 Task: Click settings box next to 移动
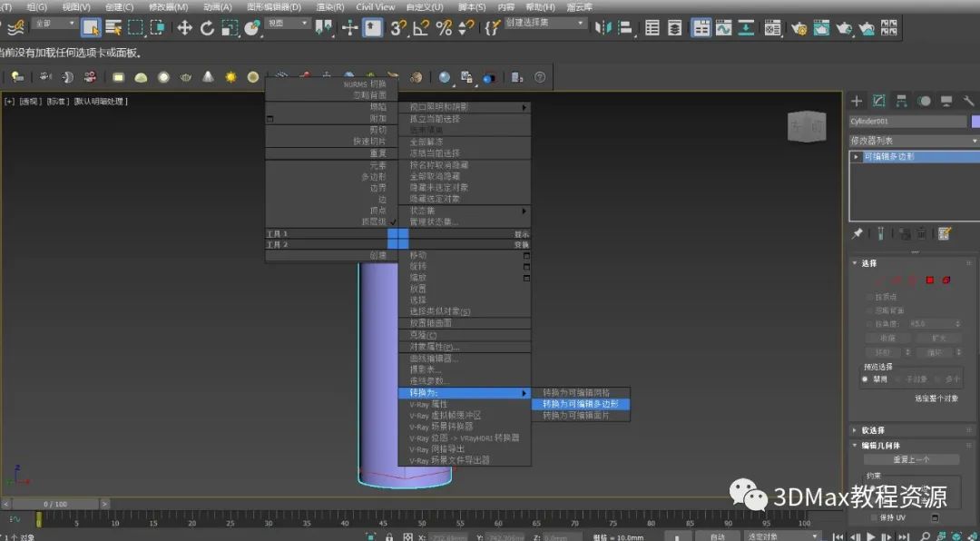coord(526,256)
